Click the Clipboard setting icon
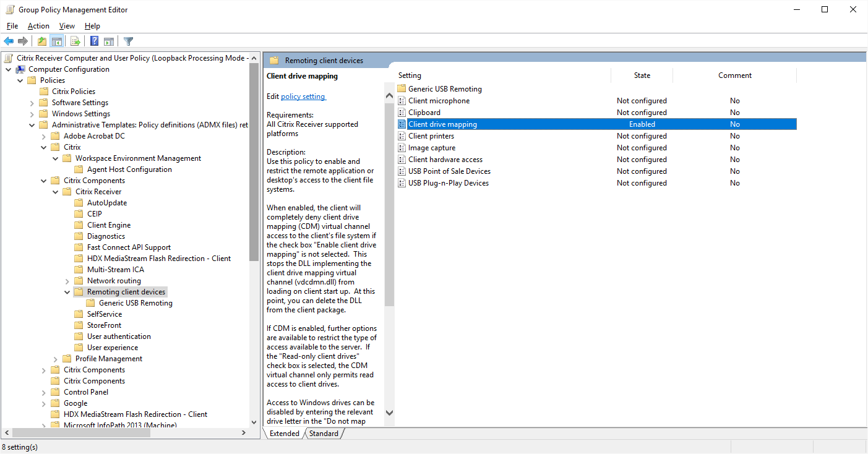The image size is (868, 454). 402,113
